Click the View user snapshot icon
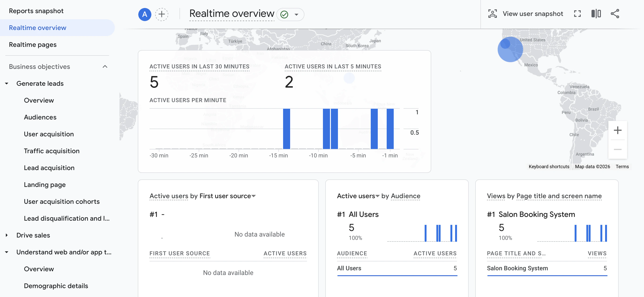The width and height of the screenshot is (644, 297). tap(493, 14)
